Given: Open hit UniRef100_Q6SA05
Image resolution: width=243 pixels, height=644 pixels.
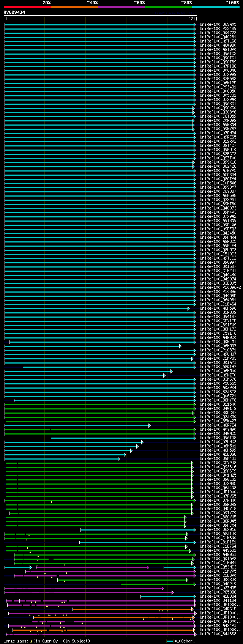Looking at the screenshot, I should click(218, 24).
